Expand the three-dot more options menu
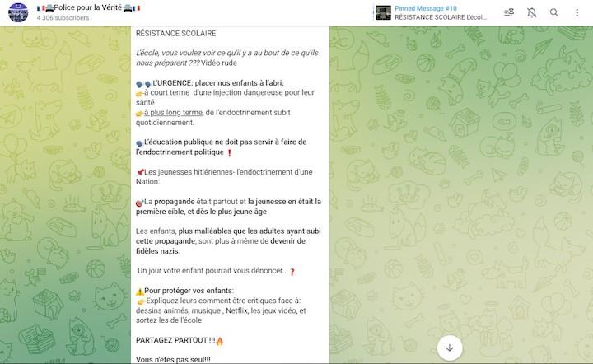This screenshot has width=593, height=364. point(577,12)
